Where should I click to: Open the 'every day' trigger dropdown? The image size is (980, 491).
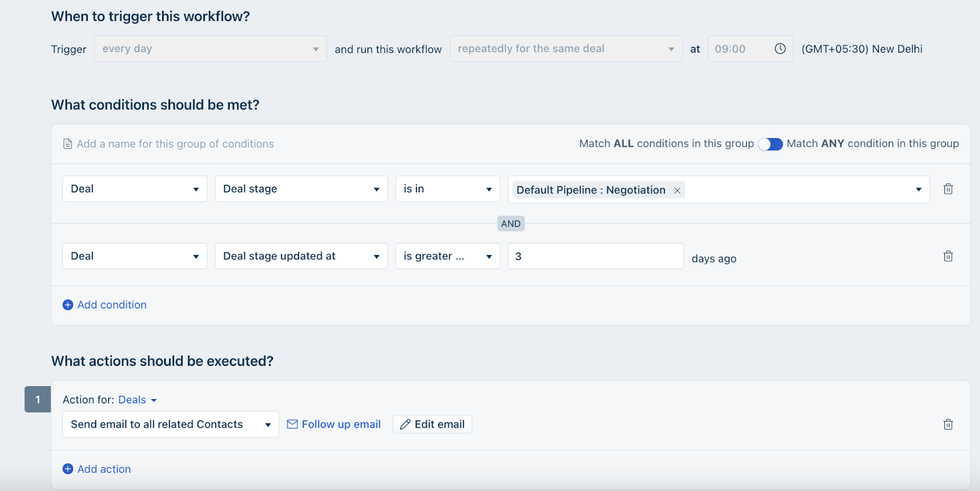point(211,49)
